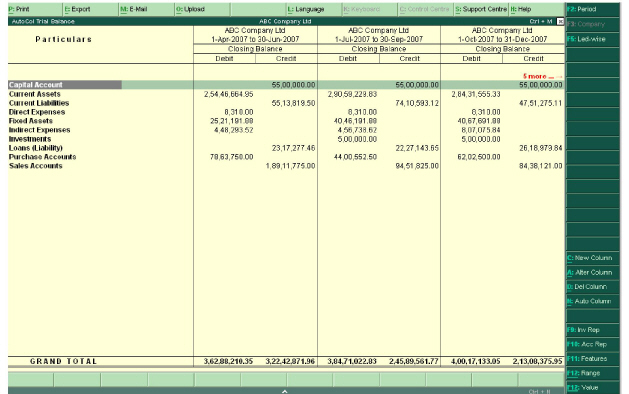Select the Purchase Accounts row
This screenshot has width=629, height=394.
pyautogui.click(x=286, y=157)
